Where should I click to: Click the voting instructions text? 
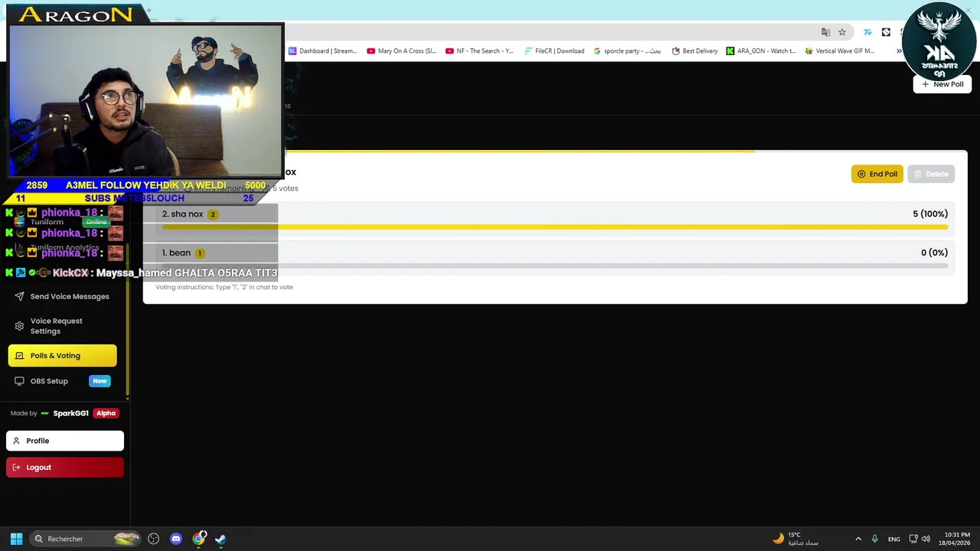coord(224,287)
